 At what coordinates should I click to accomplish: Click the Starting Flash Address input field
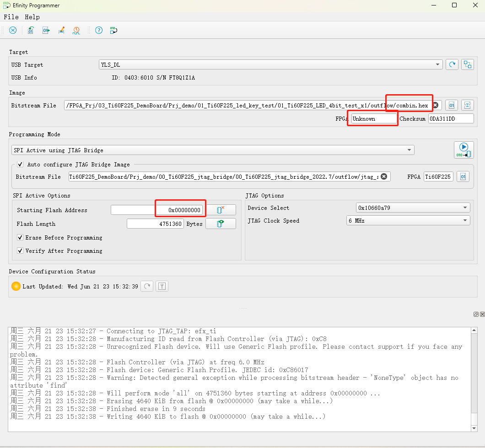click(157, 210)
